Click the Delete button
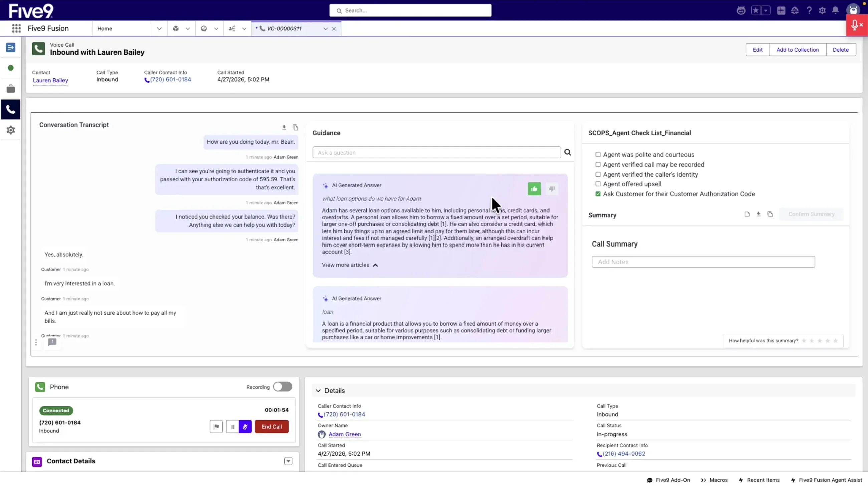The image size is (868, 488). click(x=840, y=49)
